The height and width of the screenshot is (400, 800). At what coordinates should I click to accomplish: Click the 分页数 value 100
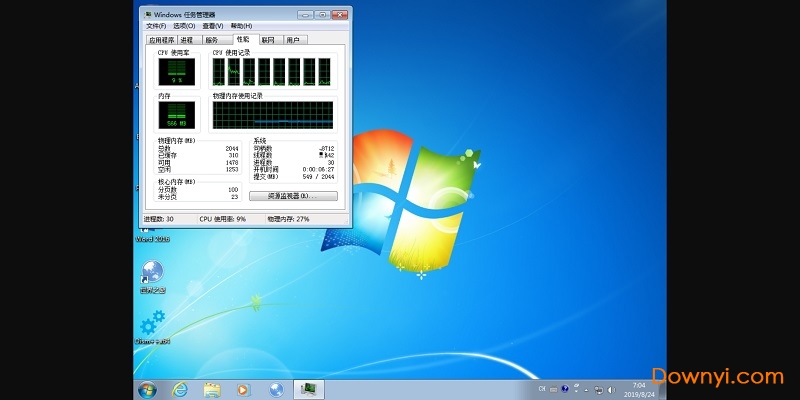pos(234,190)
